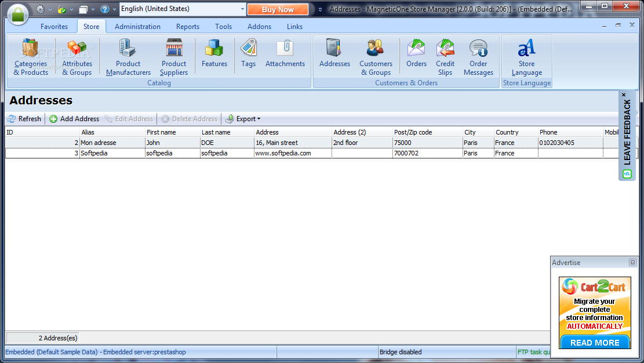The width and height of the screenshot is (644, 363).
Task: Click the gear settings icon in title bar
Action: [40, 9]
